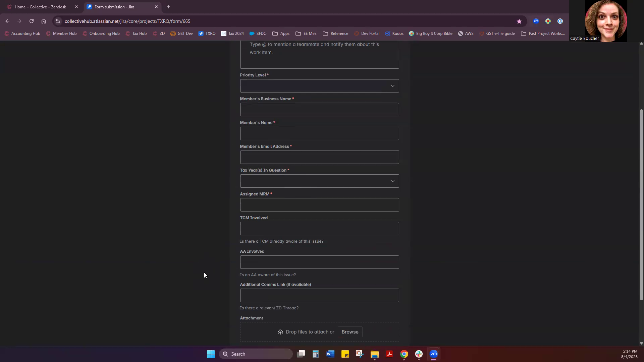Open a new browser tab
Screen dimensions: 644x362
coord(168,7)
